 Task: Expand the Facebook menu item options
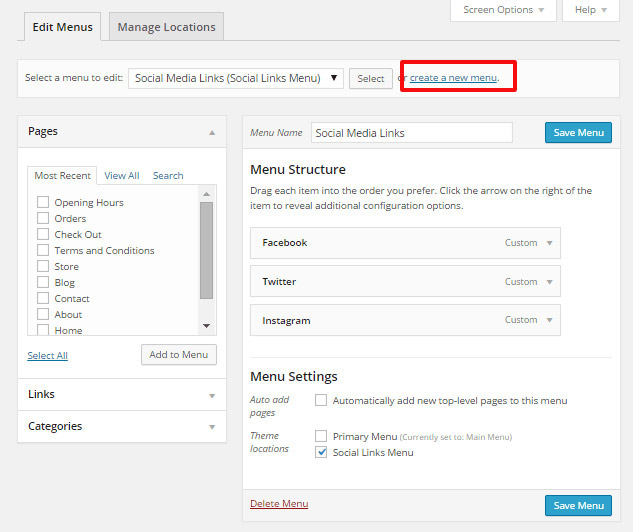coord(549,243)
